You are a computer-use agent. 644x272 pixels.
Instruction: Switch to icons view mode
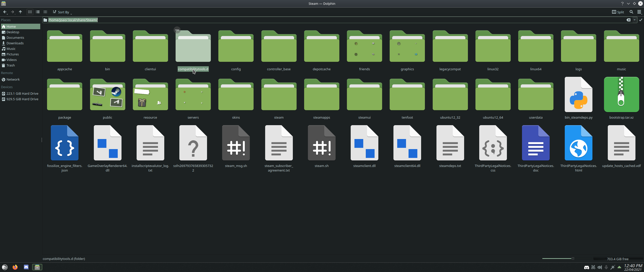point(30,12)
